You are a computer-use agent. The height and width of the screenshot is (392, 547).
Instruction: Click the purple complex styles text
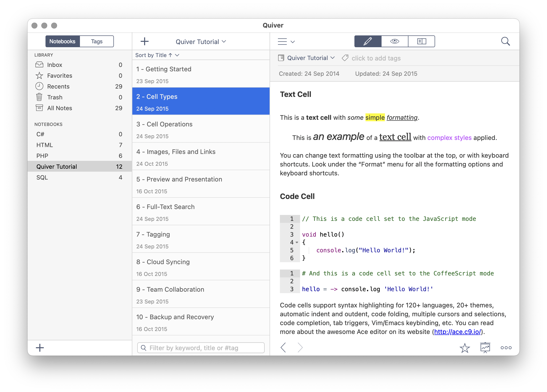449,138
